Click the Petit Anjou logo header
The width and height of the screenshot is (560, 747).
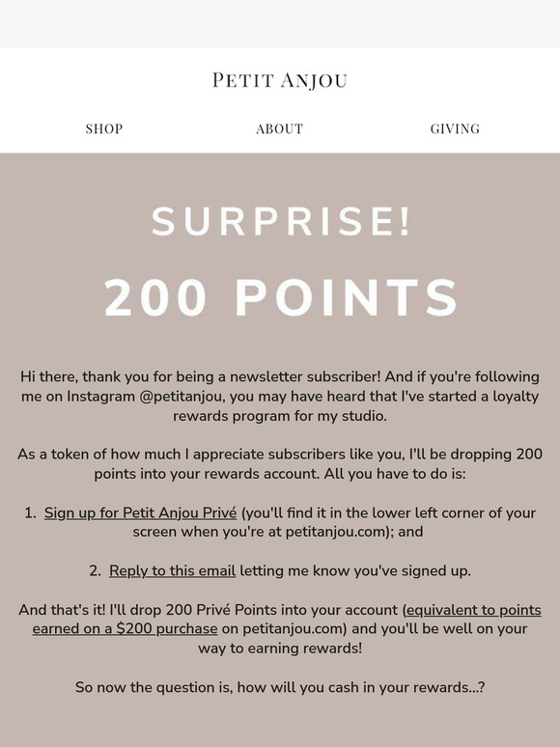click(280, 80)
